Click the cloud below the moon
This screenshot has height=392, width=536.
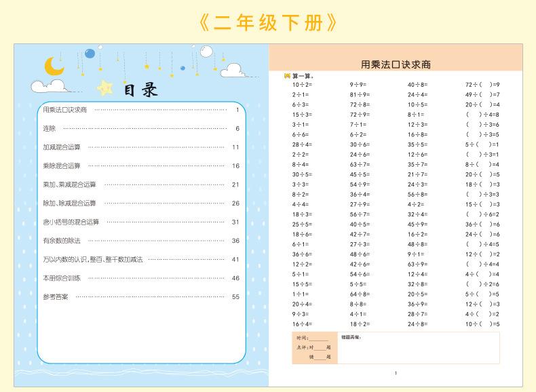(47, 85)
